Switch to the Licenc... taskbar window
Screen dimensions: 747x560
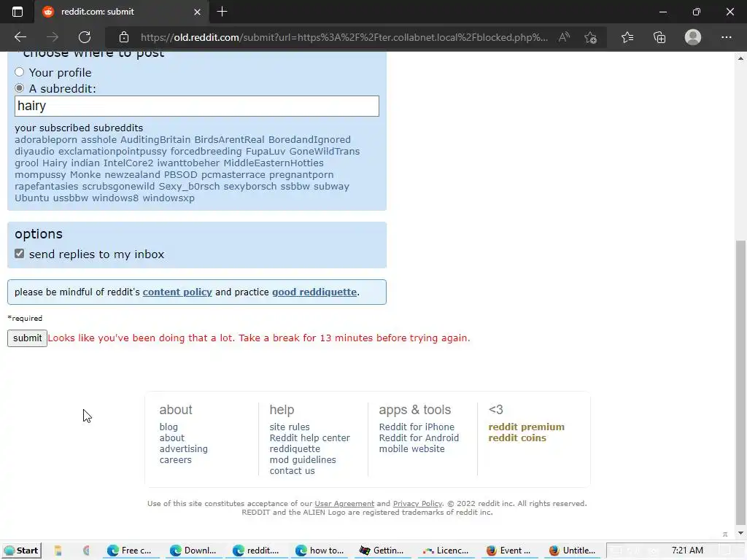(x=446, y=551)
